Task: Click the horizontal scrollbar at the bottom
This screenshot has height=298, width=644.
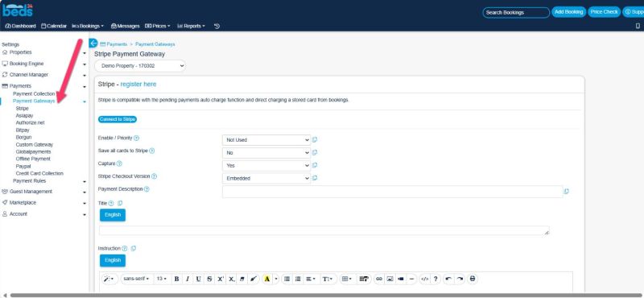Action: coord(325,295)
